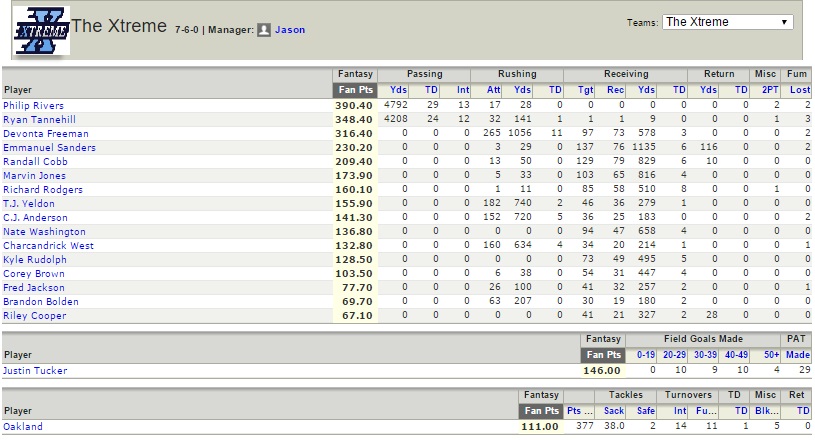This screenshot has height=440, width=815.
Task: Open Emmanuel Sanders player page
Action: pos(49,148)
